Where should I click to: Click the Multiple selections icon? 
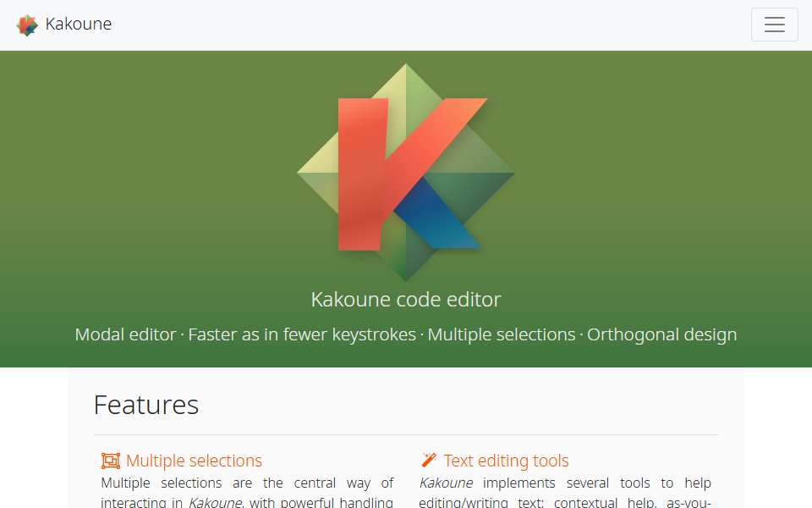click(x=110, y=461)
